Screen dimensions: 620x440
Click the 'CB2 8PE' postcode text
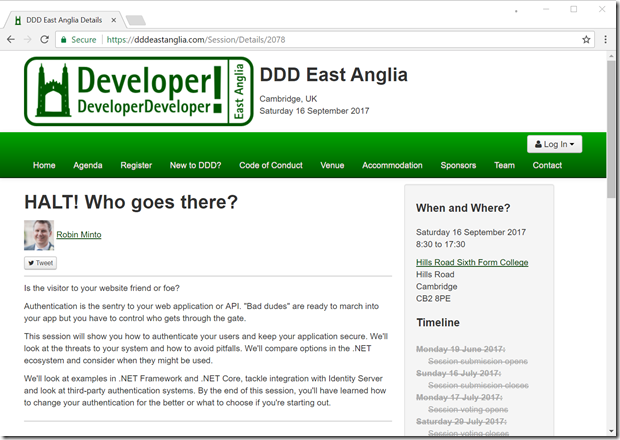click(x=433, y=298)
